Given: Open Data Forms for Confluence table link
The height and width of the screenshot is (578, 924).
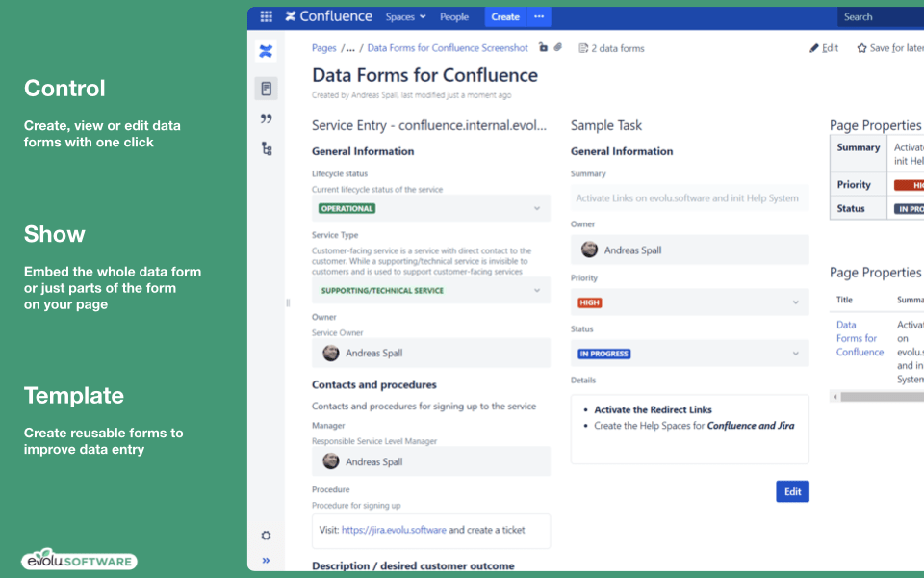Looking at the screenshot, I should (x=860, y=338).
